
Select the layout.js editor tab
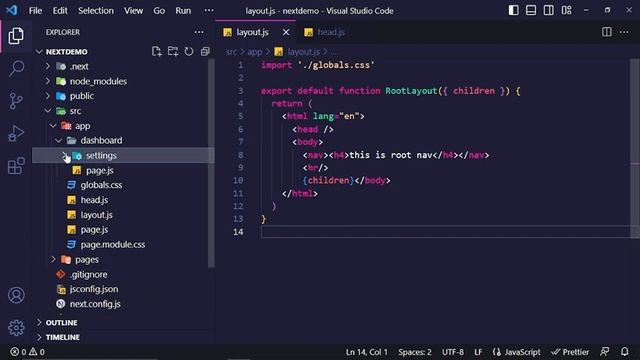coord(252,32)
